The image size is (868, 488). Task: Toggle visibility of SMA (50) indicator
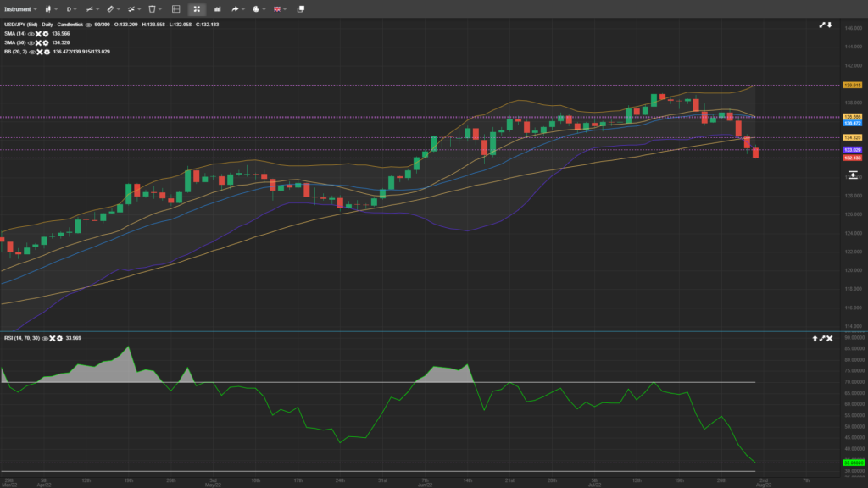31,42
